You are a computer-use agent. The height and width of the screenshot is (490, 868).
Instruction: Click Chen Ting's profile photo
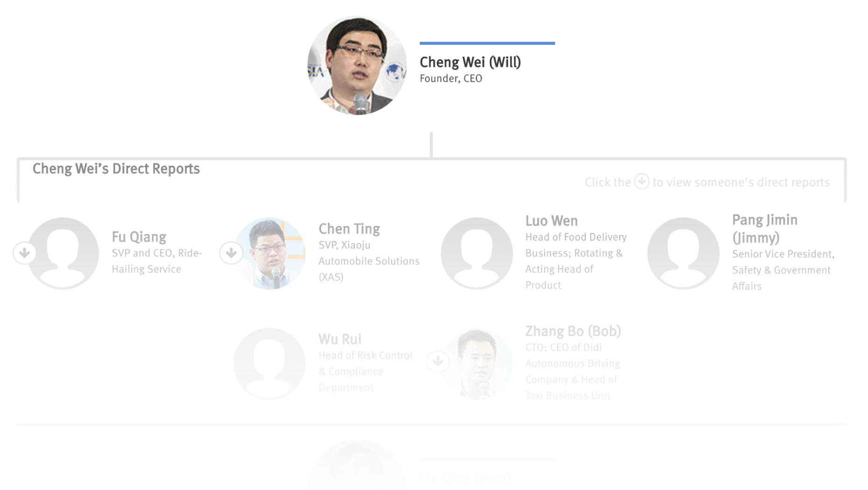[x=269, y=253]
